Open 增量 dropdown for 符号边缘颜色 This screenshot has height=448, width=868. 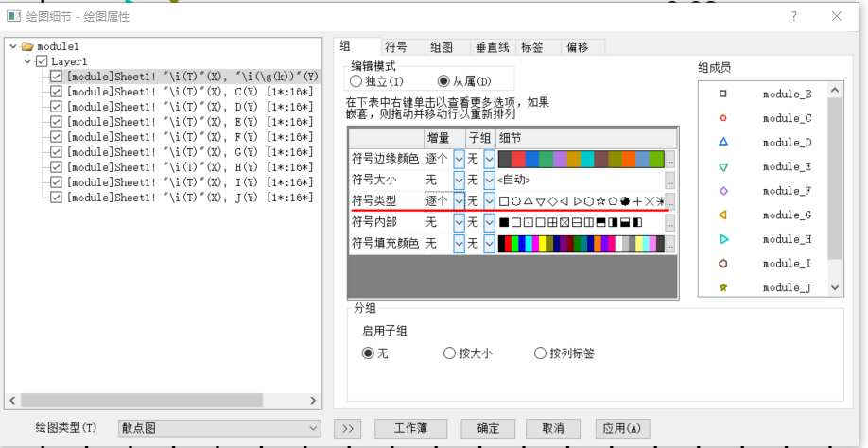459,160
